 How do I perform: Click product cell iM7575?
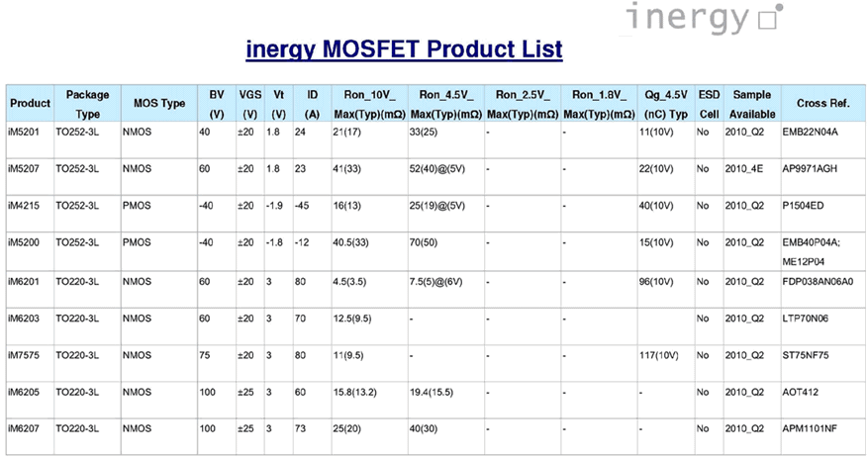24,356
